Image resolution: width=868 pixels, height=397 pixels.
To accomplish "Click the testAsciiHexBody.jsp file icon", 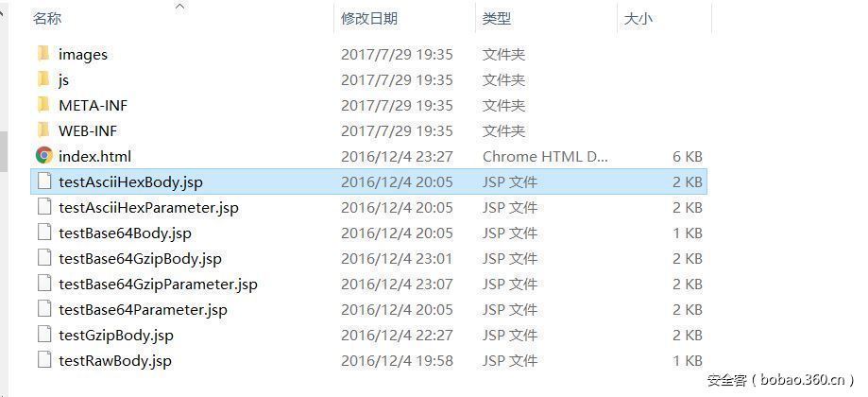I will (44, 181).
